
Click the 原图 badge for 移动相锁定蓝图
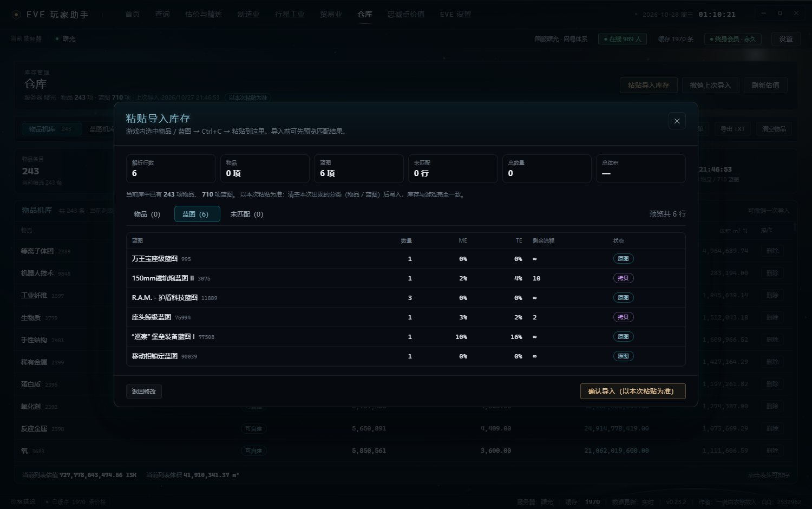623,356
